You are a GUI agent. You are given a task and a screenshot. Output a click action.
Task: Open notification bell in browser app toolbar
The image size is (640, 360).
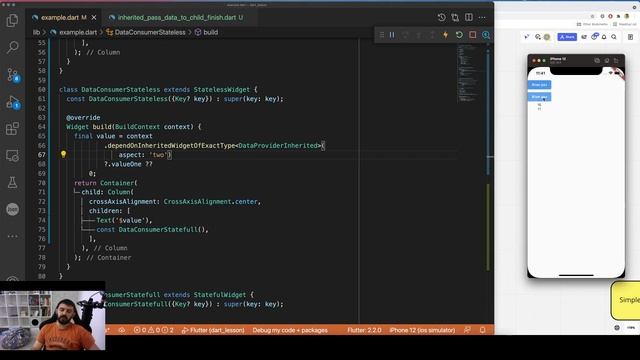coord(604,37)
